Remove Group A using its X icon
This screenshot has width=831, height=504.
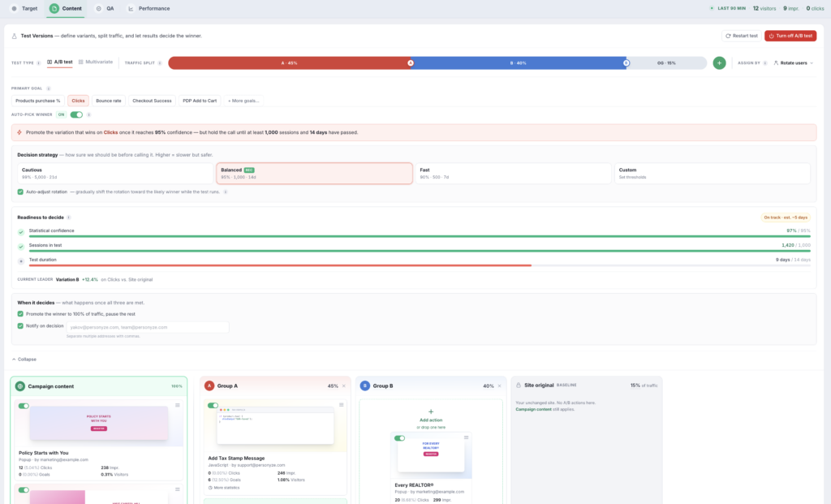(x=344, y=386)
